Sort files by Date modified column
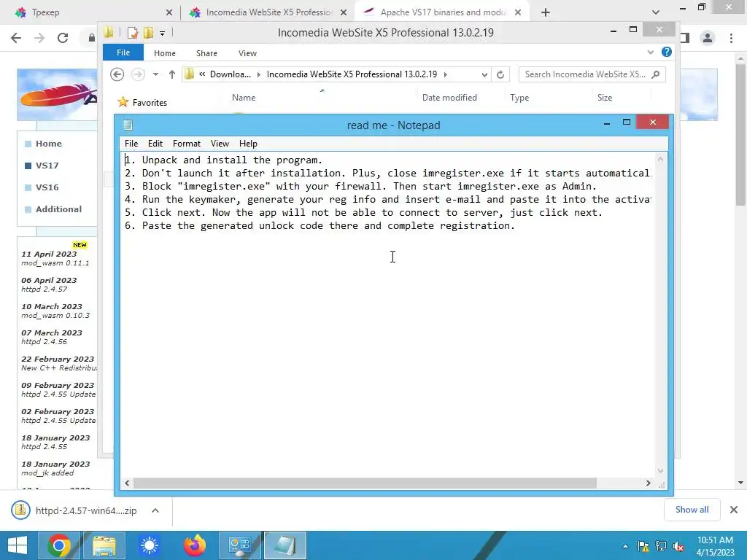Image resolution: width=747 pixels, height=560 pixels. [x=449, y=98]
